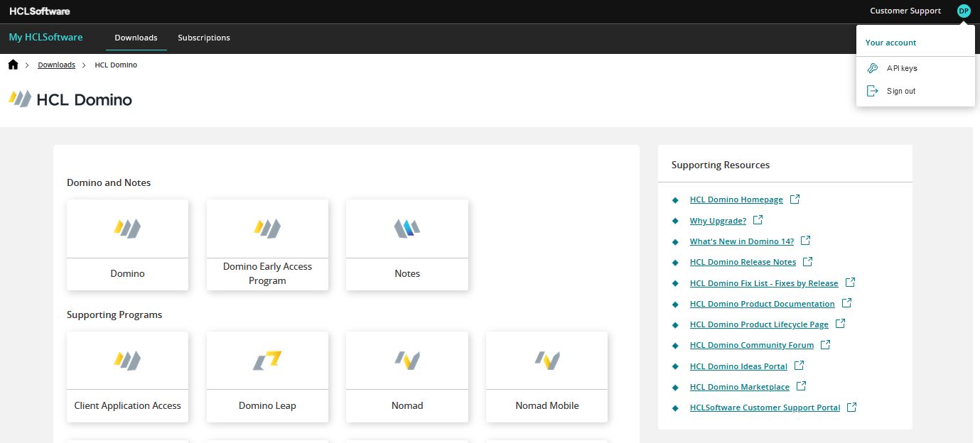Click the HCL Domino logo beside page title
Screen dimensions: 980x443
tap(20, 99)
